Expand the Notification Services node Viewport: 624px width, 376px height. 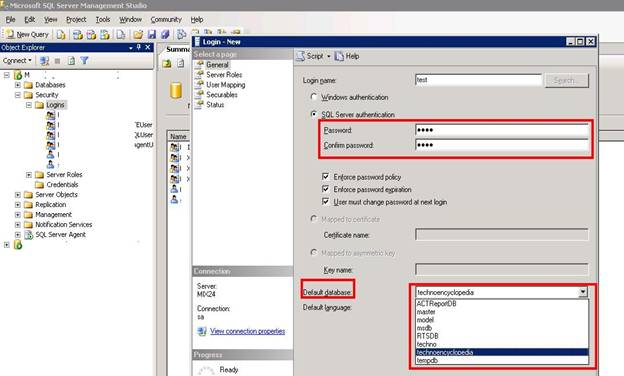(x=18, y=224)
